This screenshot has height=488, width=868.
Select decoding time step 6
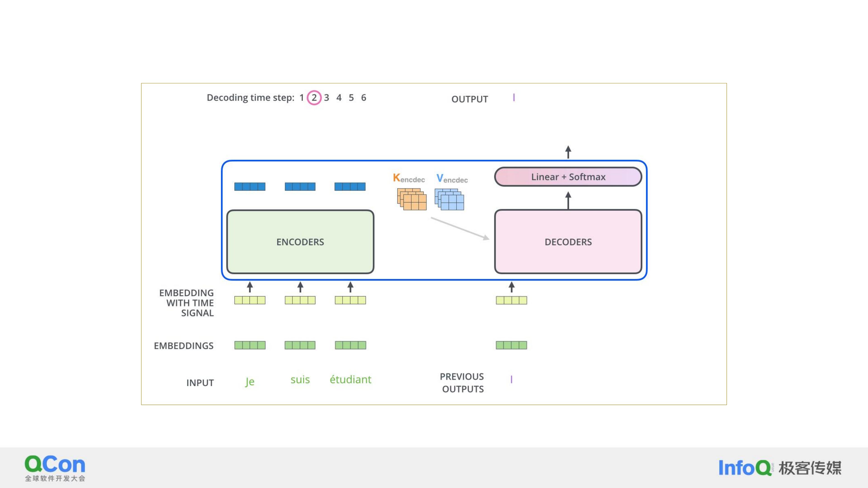click(363, 98)
